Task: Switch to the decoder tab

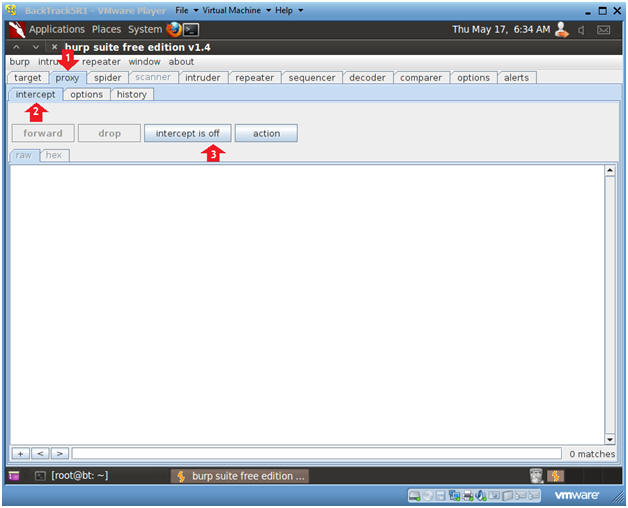Action: click(367, 78)
